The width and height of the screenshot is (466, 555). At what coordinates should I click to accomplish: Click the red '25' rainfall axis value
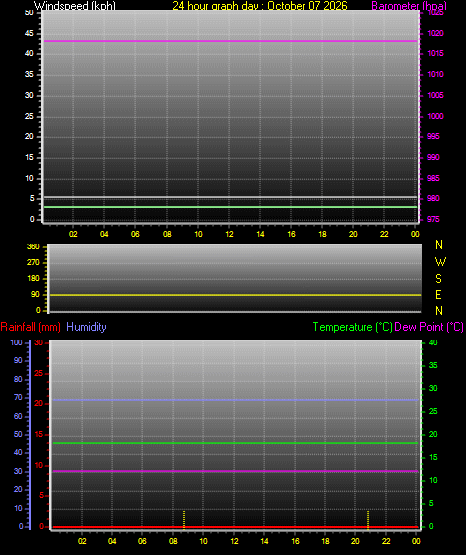click(x=39, y=373)
